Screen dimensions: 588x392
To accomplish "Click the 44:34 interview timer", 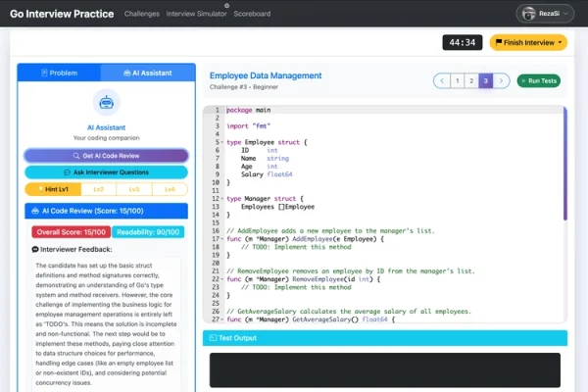I will 463,42.
